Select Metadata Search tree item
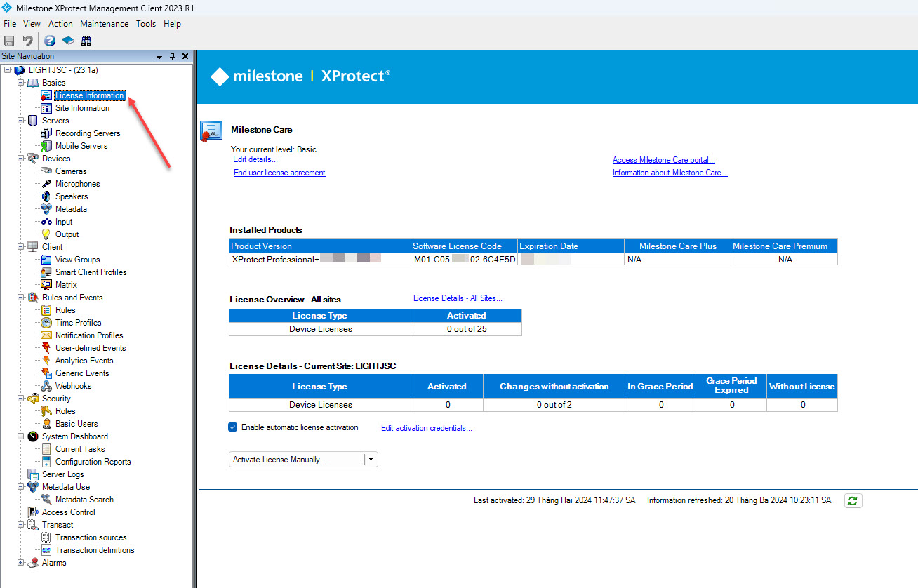Image resolution: width=918 pixels, height=588 pixels. point(84,500)
